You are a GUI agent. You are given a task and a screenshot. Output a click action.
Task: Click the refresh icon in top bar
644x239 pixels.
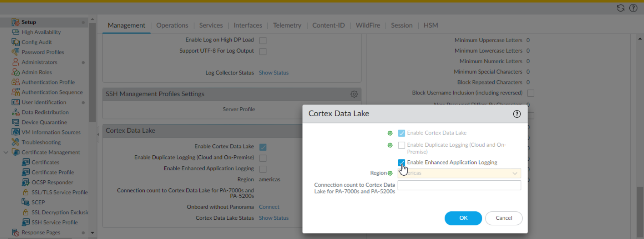point(620,8)
